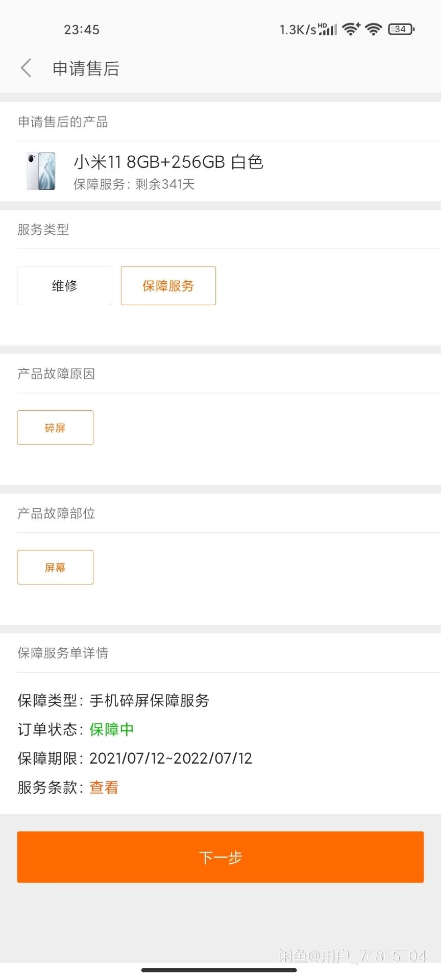
Task: Tap the 剩余341天 remaining coverage text
Action: pos(165,184)
